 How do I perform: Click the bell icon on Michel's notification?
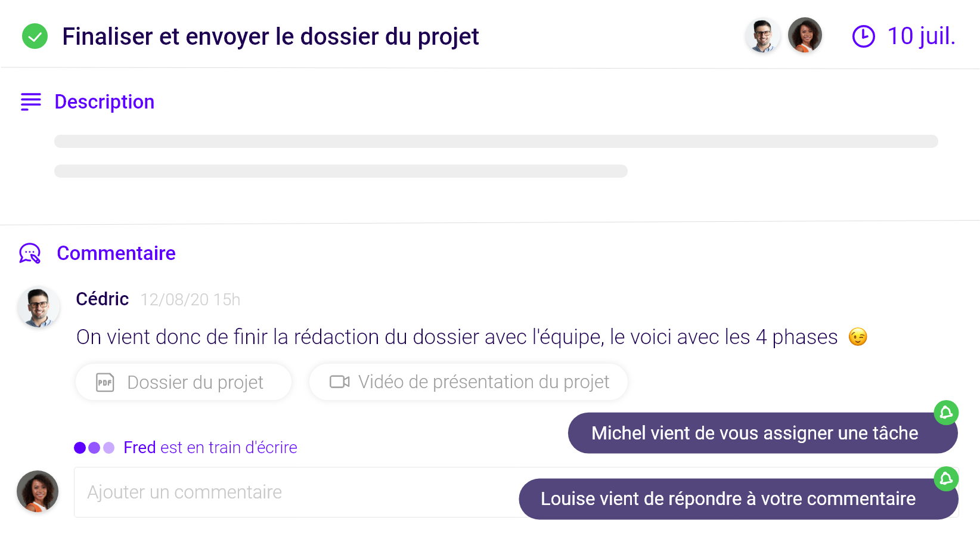point(947,413)
